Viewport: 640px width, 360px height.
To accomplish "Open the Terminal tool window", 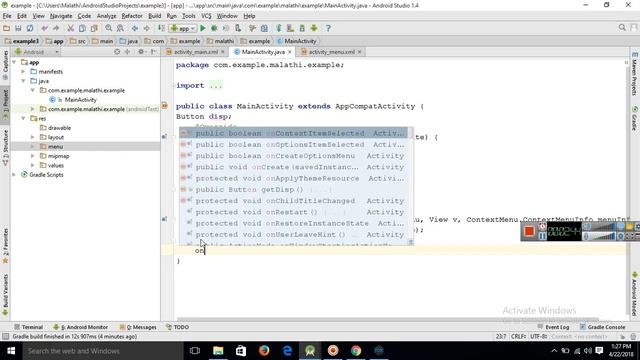I will 29,327.
